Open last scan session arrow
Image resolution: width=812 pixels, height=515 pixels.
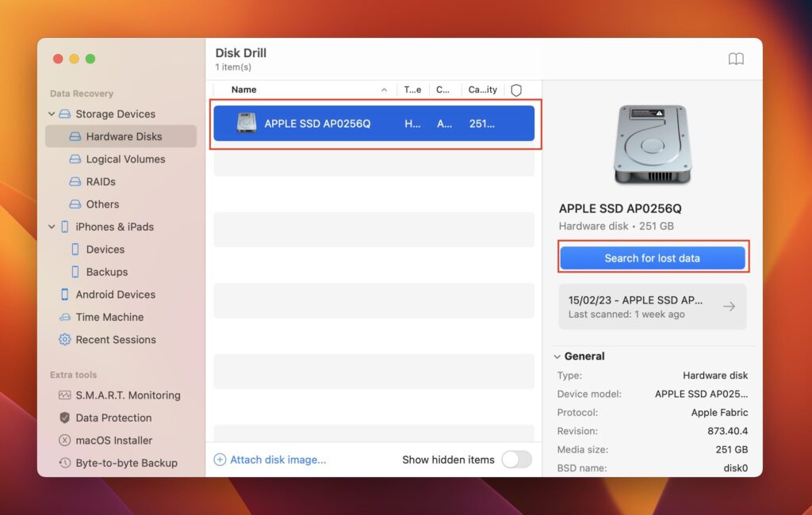[730, 307]
